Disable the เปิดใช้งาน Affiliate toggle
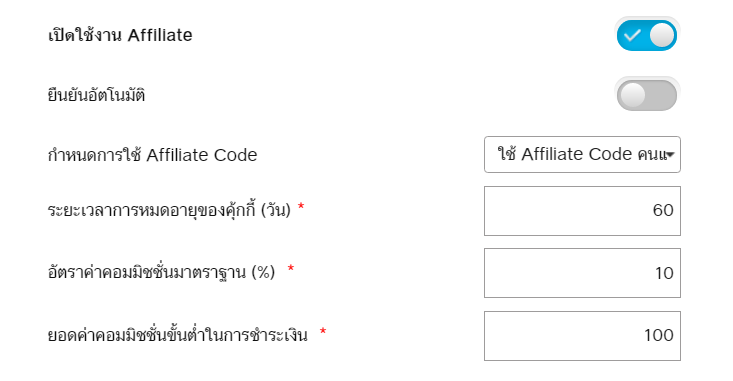This screenshot has width=733, height=381. (x=647, y=36)
